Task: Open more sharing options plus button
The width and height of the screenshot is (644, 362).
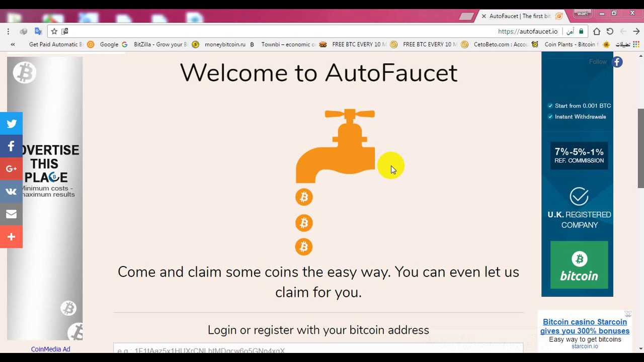Action: pos(11,237)
